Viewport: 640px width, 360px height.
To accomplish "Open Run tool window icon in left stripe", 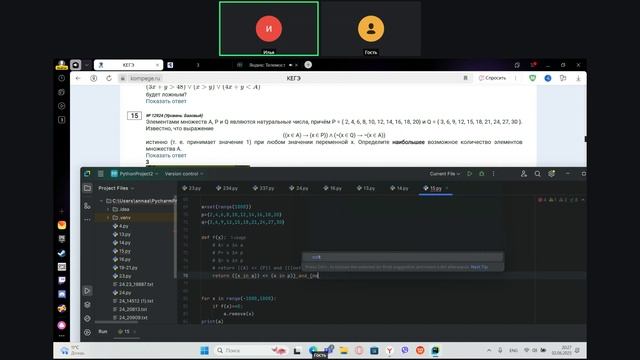I will 87,291.
